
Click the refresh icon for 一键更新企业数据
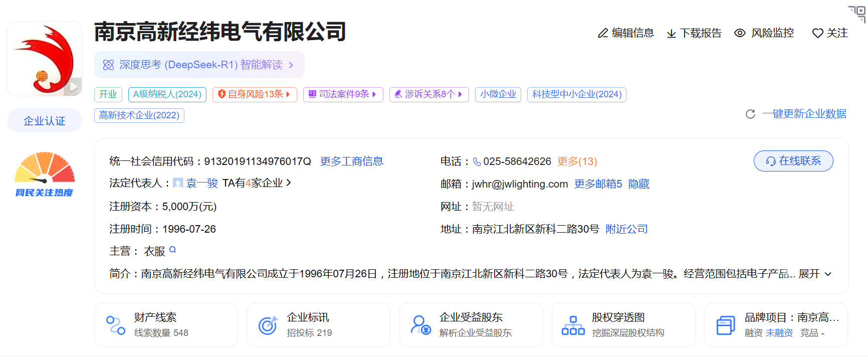pos(750,114)
